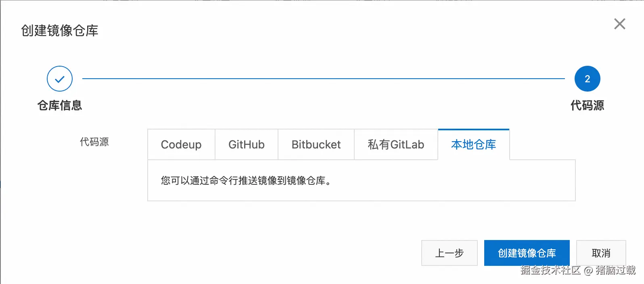Select the 本地仓库 tab
The width and height of the screenshot is (644, 284).
tap(474, 144)
